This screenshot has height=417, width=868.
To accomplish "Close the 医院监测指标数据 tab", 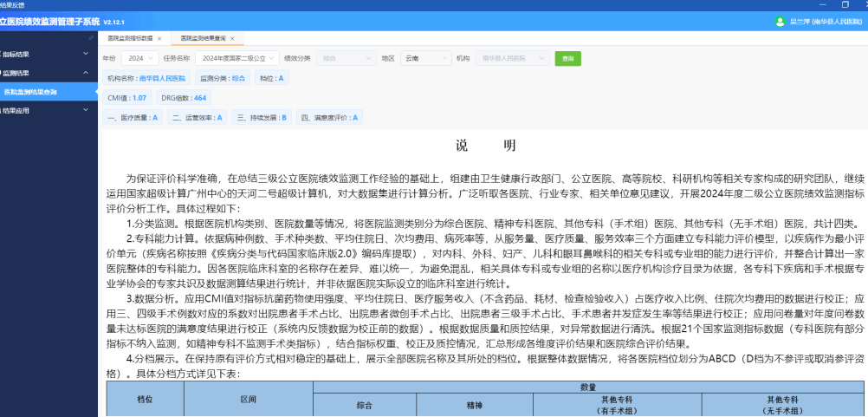I will (x=159, y=38).
